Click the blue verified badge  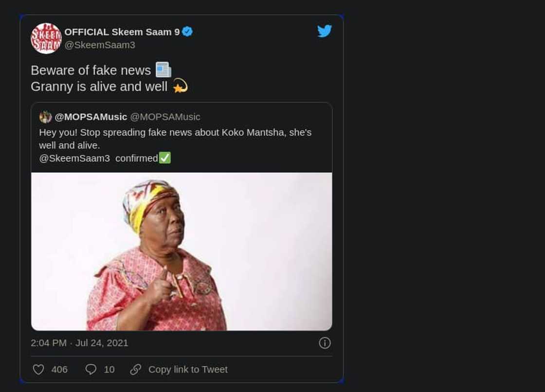pyautogui.click(x=187, y=32)
